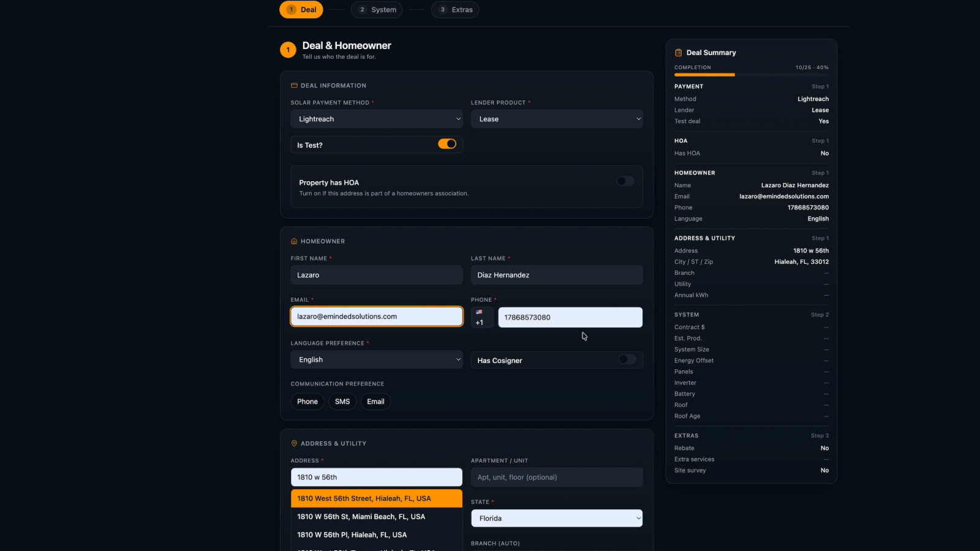980x551 pixels.
Task: Click the Last Name field
Action: point(557,275)
